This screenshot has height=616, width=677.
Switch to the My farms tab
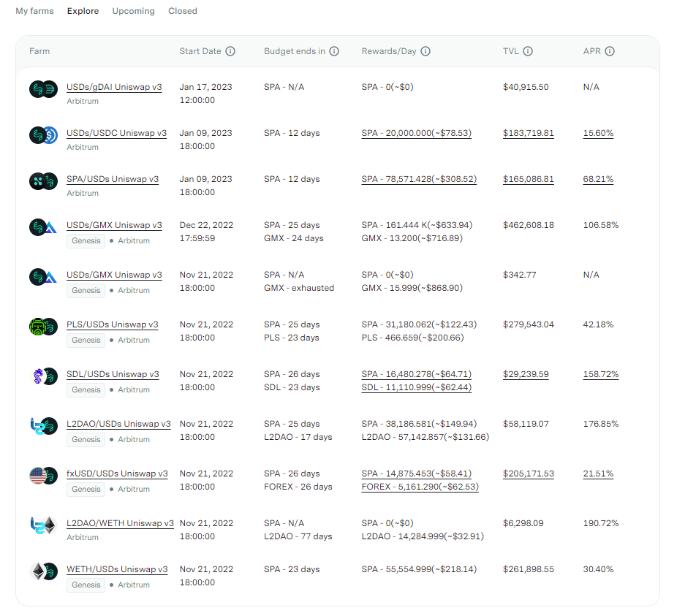(34, 11)
